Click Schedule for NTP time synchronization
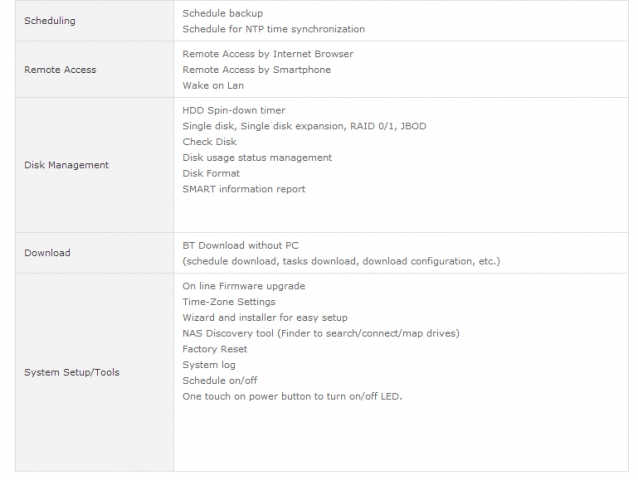638x480 pixels. [x=273, y=30]
